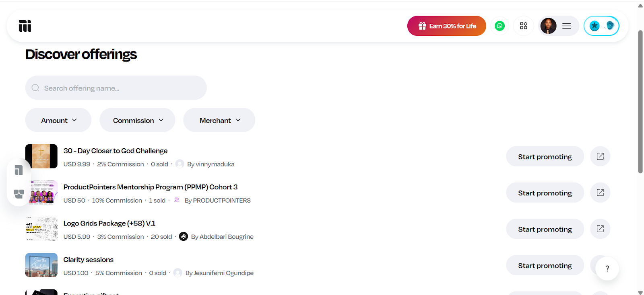Click Earn 30% for Life button
Image resolution: width=644 pixels, height=295 pixels.
pos(447,26)
